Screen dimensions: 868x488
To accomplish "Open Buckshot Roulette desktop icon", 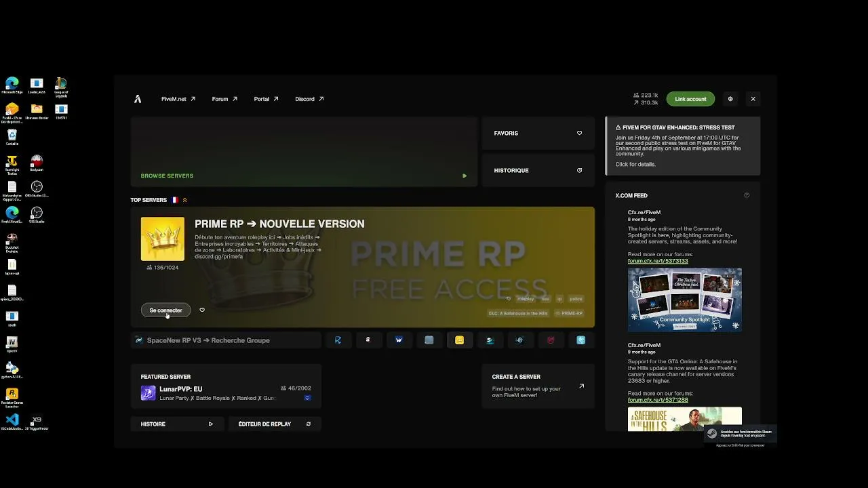I will click(x=12, y=241).
